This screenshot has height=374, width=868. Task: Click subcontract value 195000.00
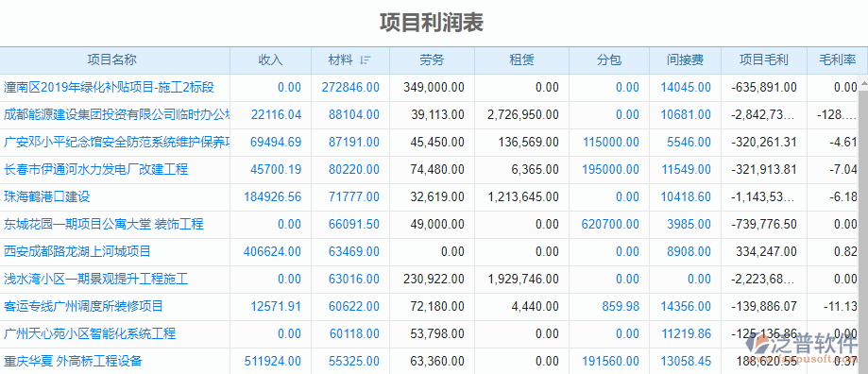611,169
